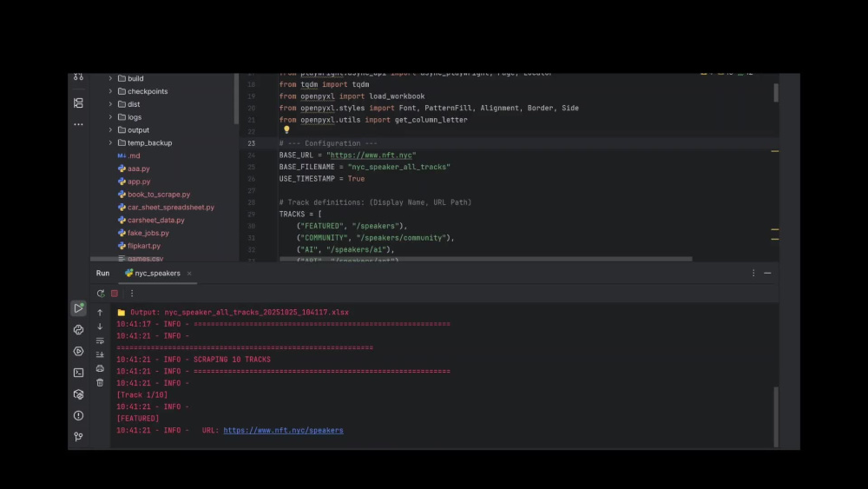The image size is (868, 489).
Task: Click 'SCRAPING 10 TRACKS' console line
Action: point(194,360)
